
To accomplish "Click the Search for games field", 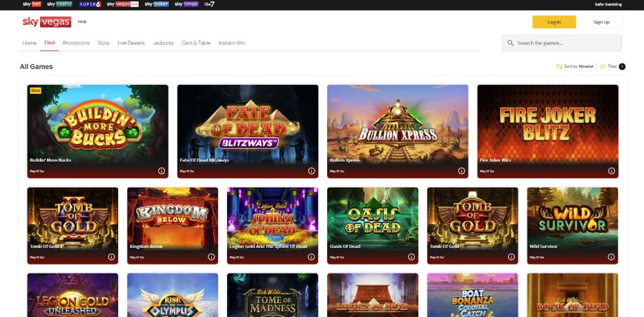I will point(561,43).
